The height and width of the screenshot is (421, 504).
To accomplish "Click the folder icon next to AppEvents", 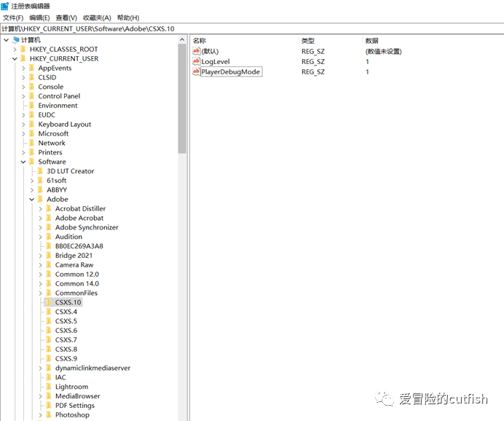I will point(32,68).
